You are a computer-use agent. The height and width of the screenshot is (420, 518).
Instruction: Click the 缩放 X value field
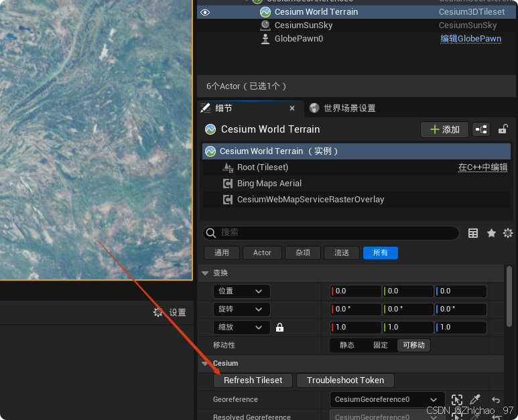tap(356, 328)
